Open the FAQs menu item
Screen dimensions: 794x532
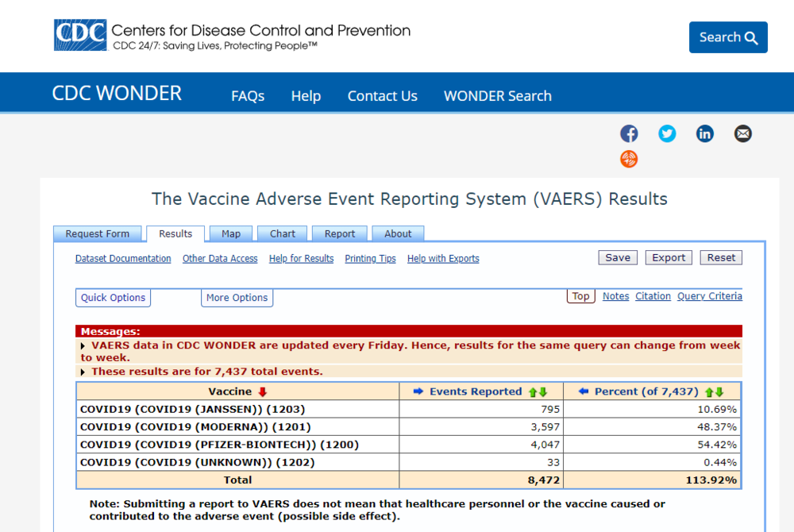pyautogui.click(x=248, y=96)
